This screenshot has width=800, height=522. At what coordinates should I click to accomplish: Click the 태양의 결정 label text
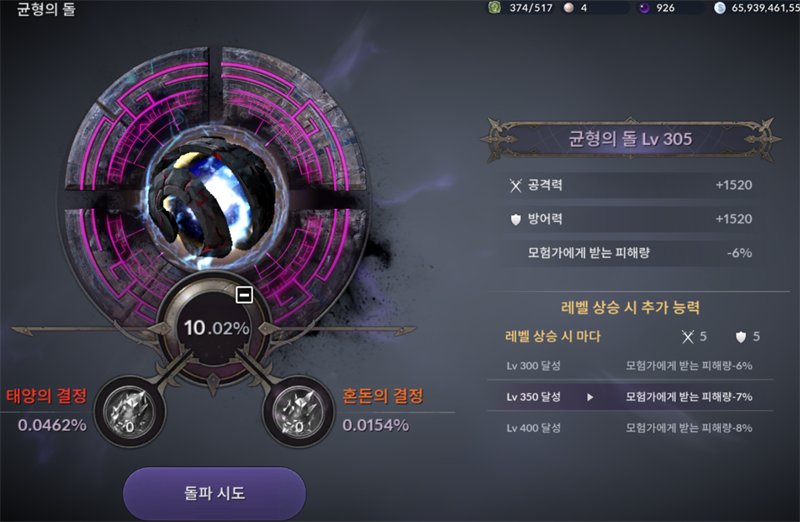(46, 395)
